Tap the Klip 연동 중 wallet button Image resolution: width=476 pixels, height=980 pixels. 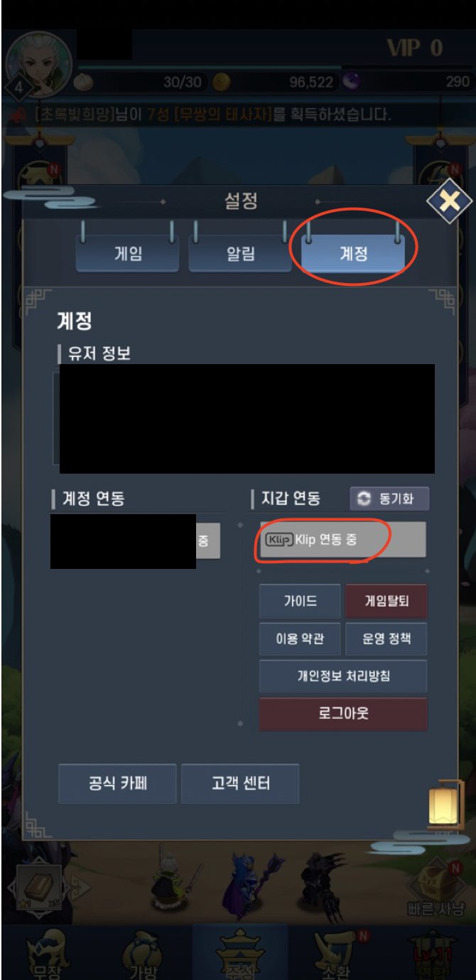pos(343,540)
